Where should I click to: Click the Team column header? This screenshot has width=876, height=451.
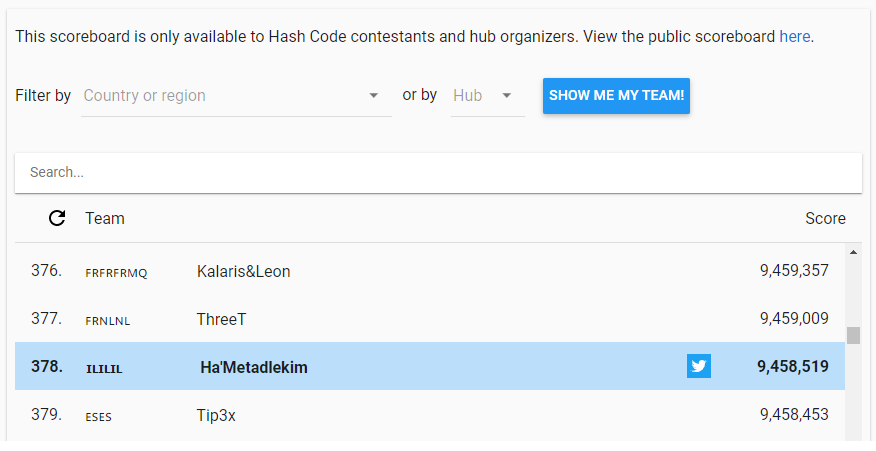point(105,219)
